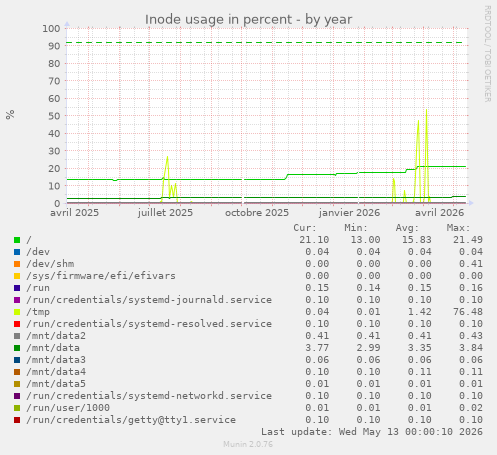This screenshot has width=497, height=455.
Task: Click the dark green swatch for /mnt/data
Action: pyautogui.click(x=17, y=348)
